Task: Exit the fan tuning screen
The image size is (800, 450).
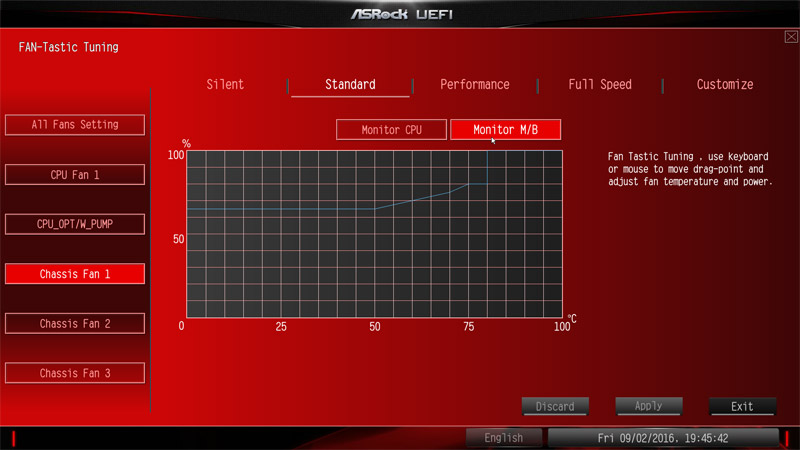Action: tap(742, 406)
